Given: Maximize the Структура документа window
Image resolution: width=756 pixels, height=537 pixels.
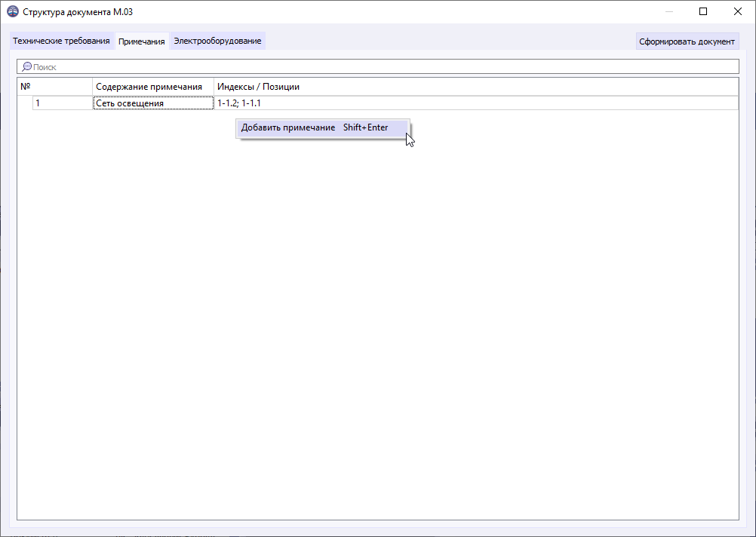Looking at the screenshot, I should click(702, 11).
